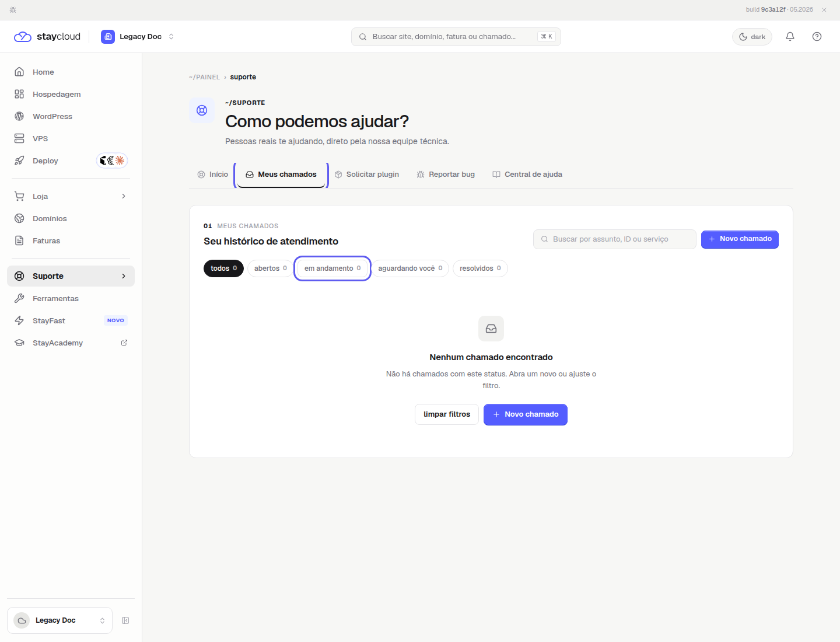Select em andamento filter chip
The width and height of the screenshot is (840, 642).
tap(332, 268)
